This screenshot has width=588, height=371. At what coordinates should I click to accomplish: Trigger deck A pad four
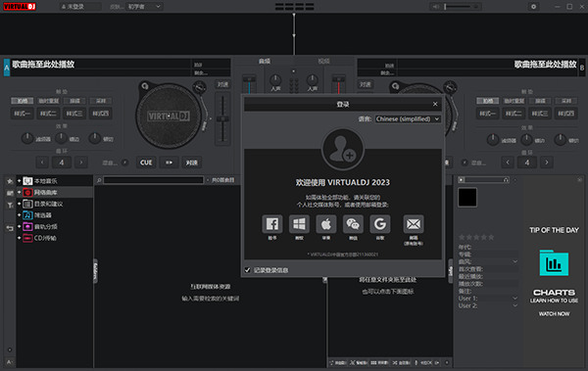pyautogui.click(x=101, y=114)
